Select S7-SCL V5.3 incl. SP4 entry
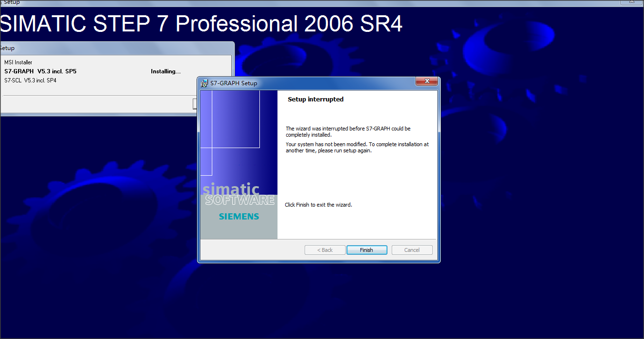This screenshot has width=644, height=339. point(30,80)
